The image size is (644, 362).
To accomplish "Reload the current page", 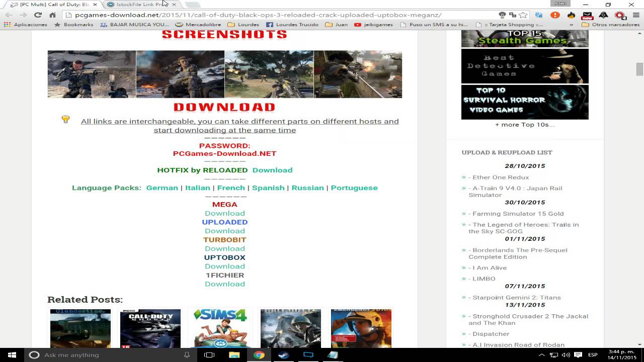I will (38, 15).
